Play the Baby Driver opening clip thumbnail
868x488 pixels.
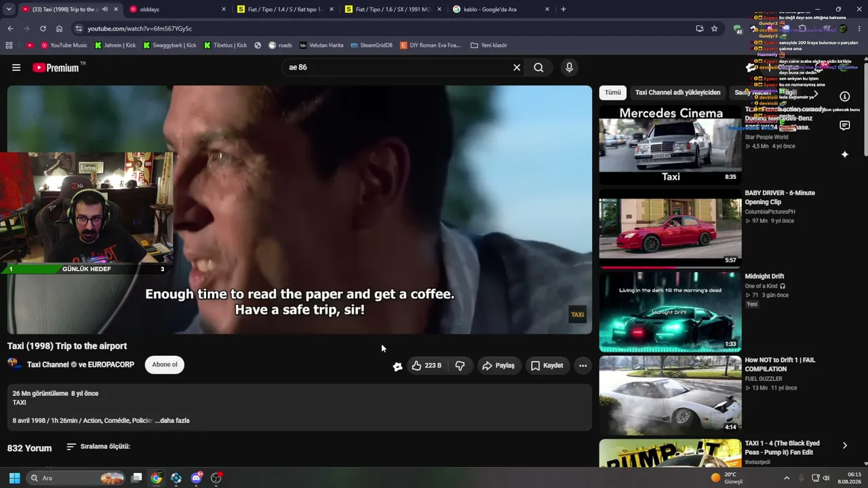(670, 228)
